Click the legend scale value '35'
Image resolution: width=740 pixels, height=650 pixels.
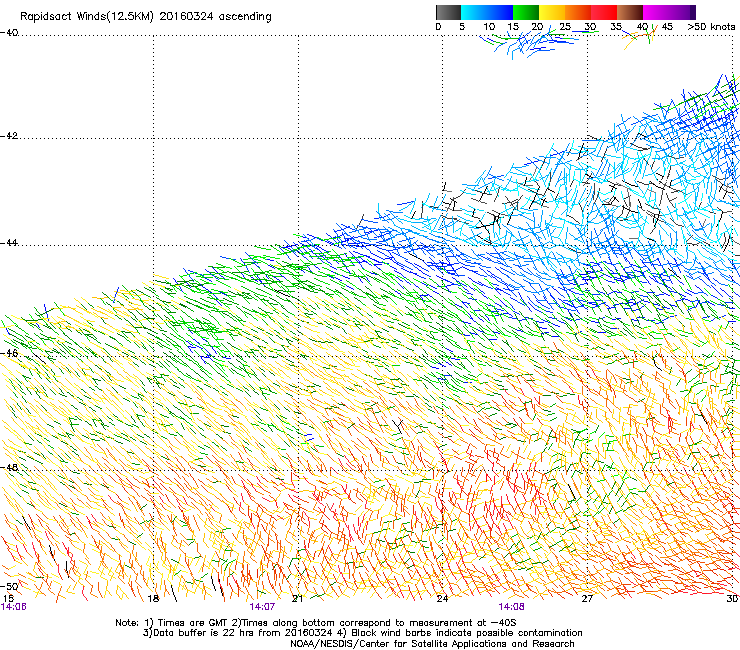point(616,27)
